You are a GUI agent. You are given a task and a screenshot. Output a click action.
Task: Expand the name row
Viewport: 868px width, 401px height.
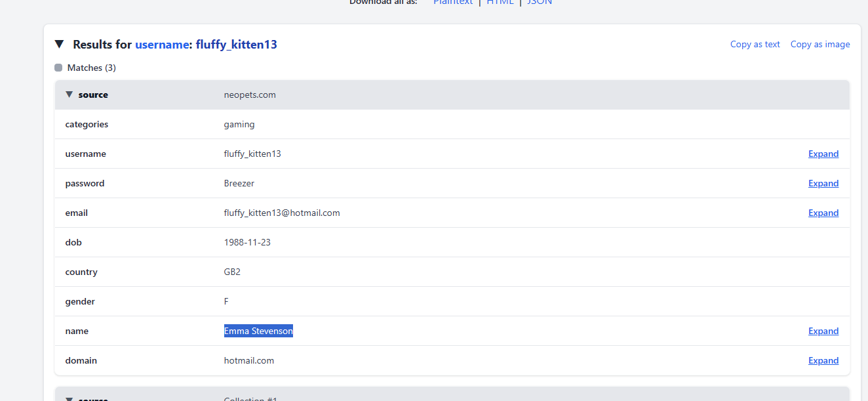823,331
